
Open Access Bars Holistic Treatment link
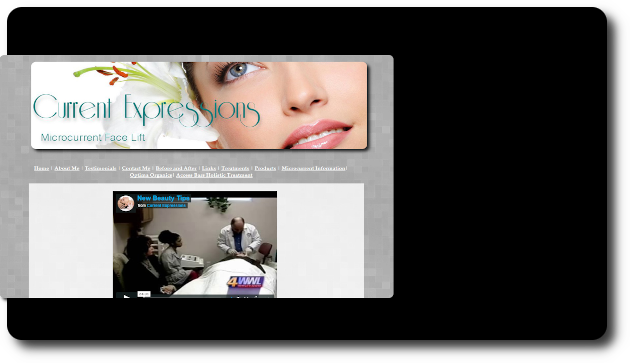coord(214,175)
